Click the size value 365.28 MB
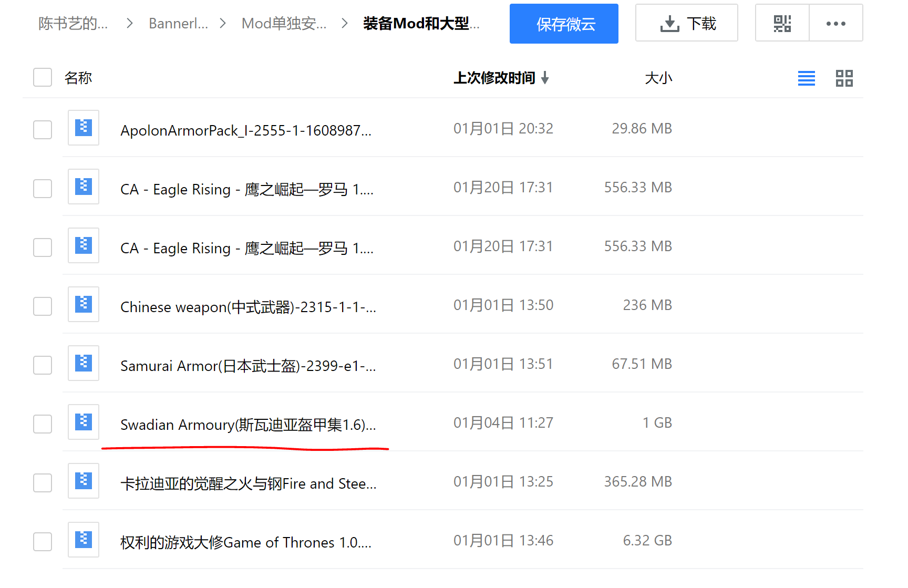The width and height of the screenshot is (908, 588). click(x=638, y=482)
